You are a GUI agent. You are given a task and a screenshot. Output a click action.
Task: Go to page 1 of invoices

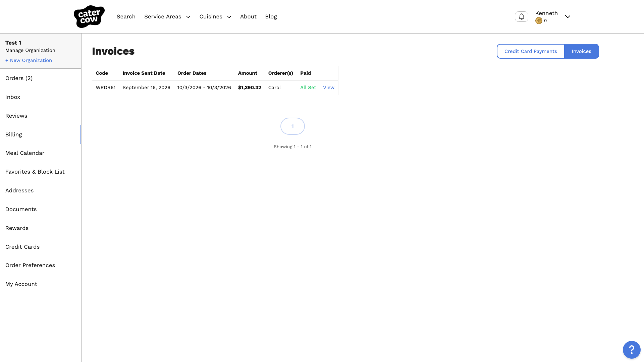tap(292, 126)
